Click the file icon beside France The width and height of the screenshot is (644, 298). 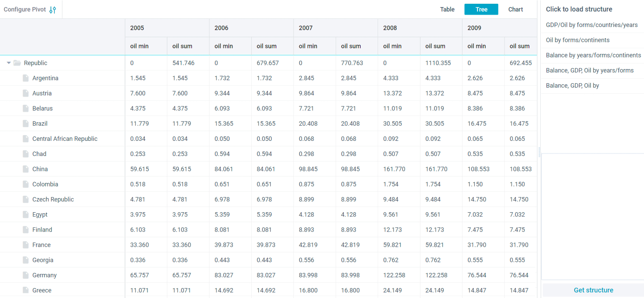(26, 245)
